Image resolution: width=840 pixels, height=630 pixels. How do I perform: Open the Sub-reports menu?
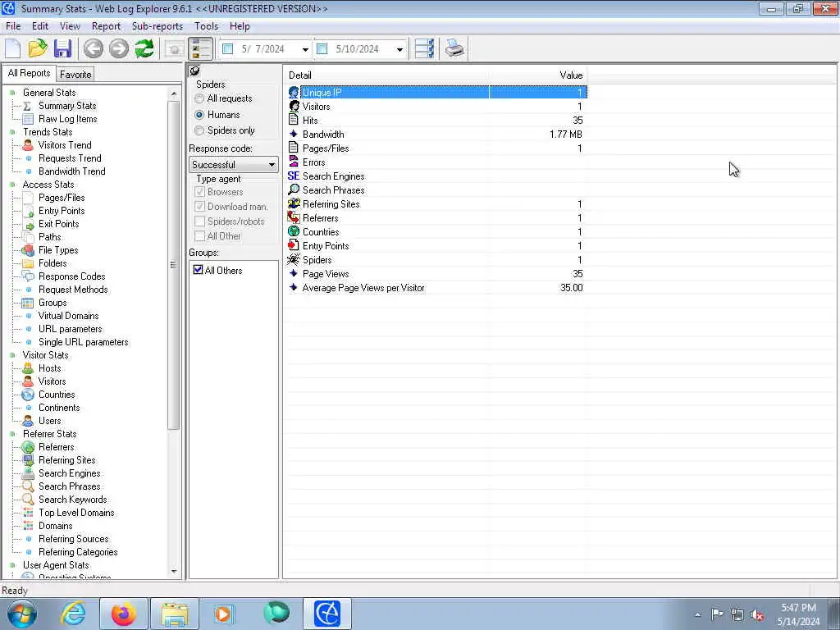click(157, 26)
